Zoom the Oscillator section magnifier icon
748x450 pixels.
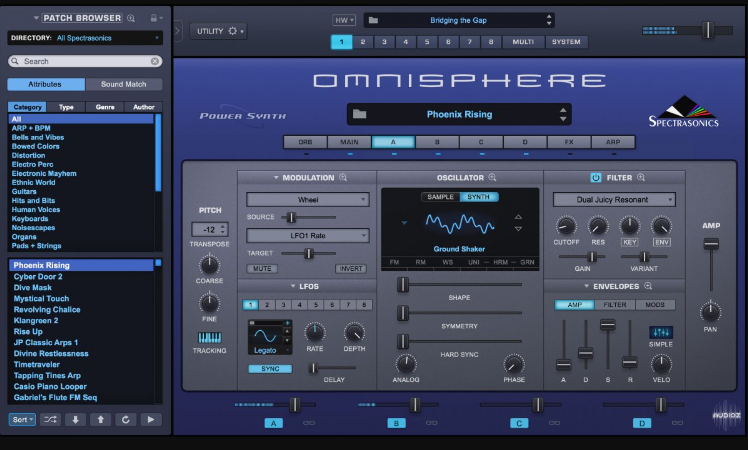pos(492,178)
